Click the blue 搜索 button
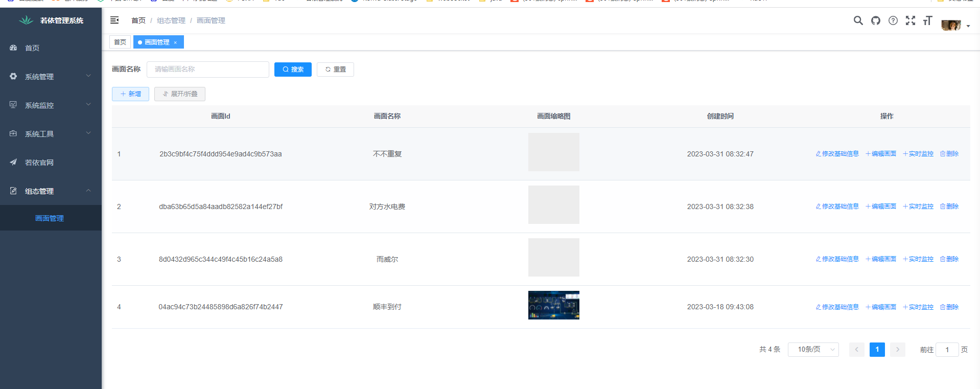 [293, 70]
